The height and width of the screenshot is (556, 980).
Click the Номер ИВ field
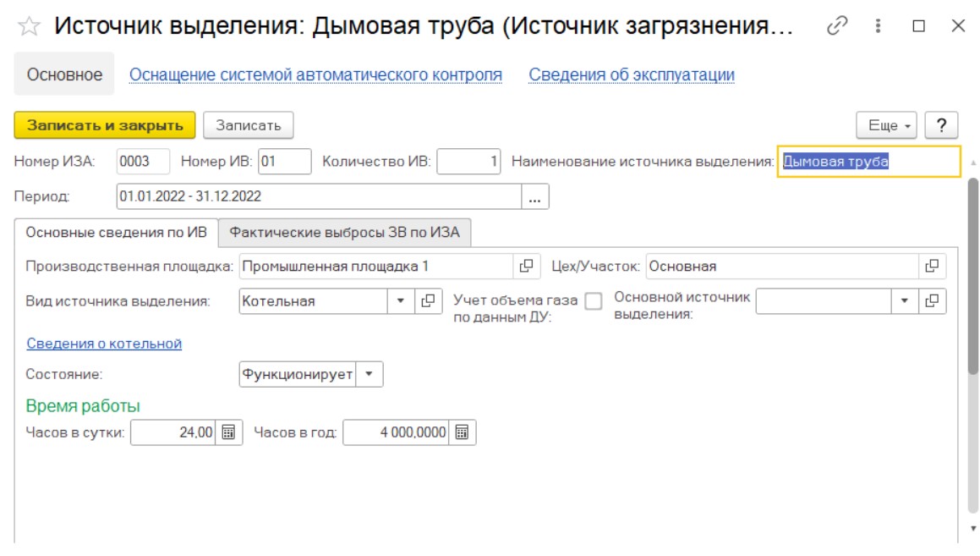[284, 162]
